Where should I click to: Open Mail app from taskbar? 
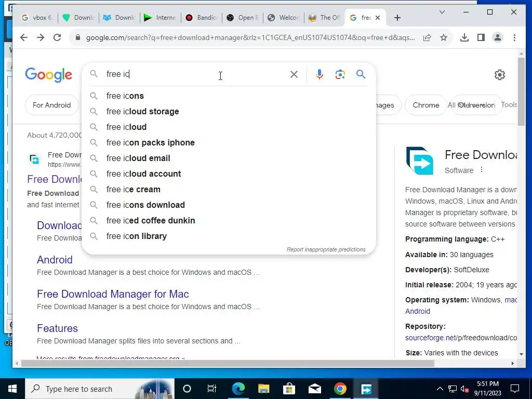(314, 389)
